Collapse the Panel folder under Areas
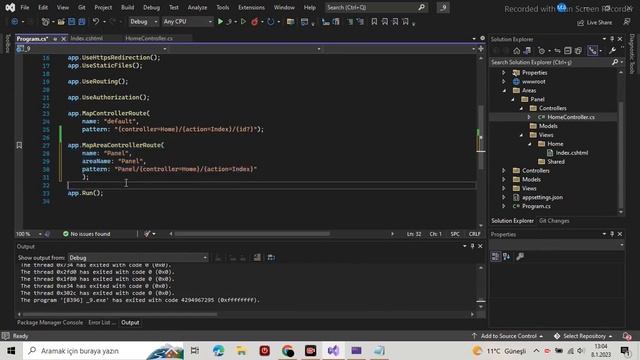The image size is (640, 360). (513, 100)
